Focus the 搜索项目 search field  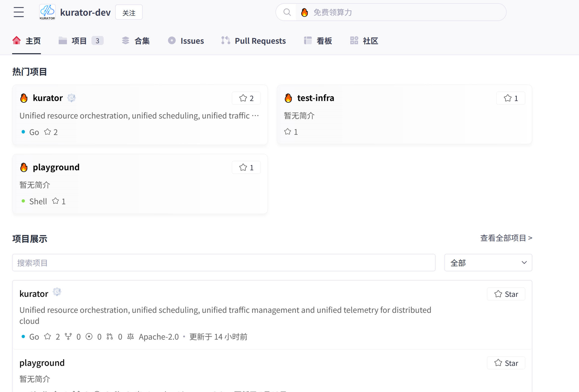[x=224, y=263]
